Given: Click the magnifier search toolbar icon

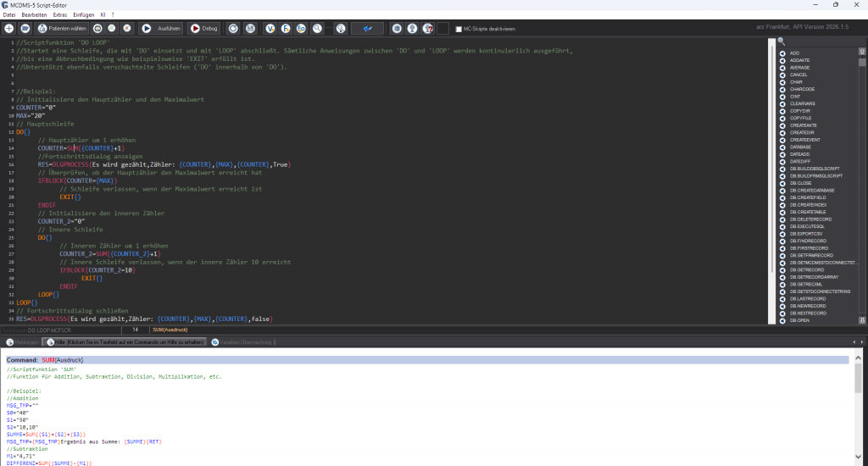Looking at the screenshot, I should pos(318,28).
